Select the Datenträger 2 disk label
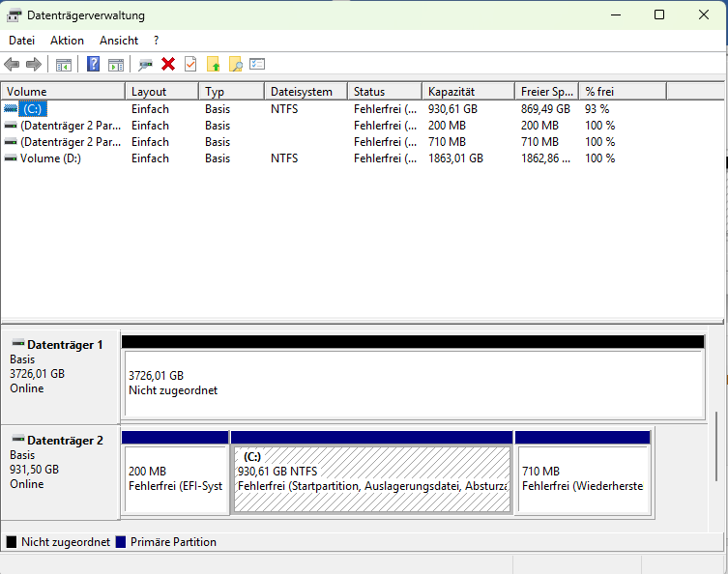Viewport: 728px width, 574px height. click(x=60, y=473)
